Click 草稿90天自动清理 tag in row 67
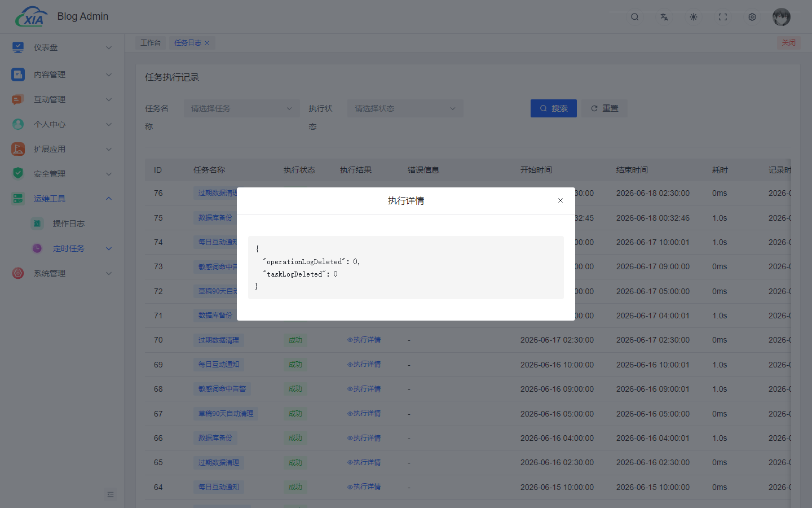 click(226, 414)
